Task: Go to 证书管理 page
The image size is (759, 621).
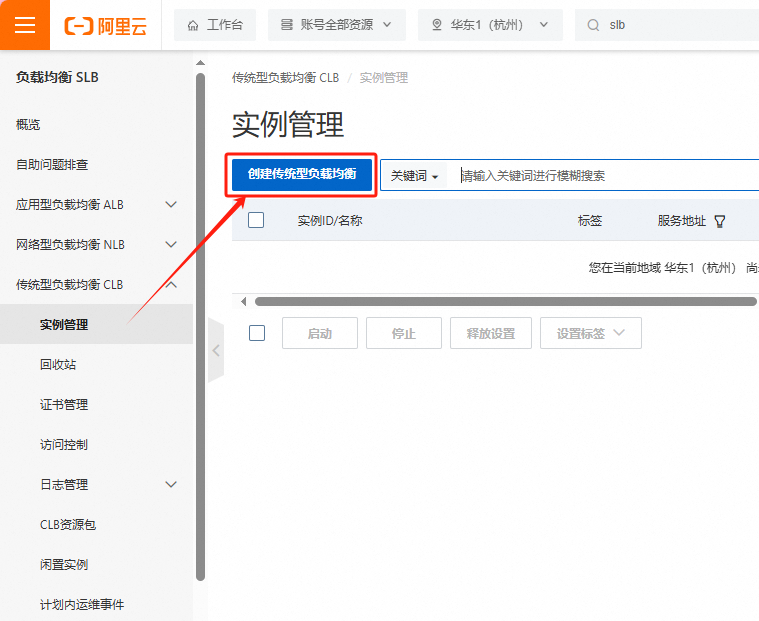Action: (x=64, y=405)
